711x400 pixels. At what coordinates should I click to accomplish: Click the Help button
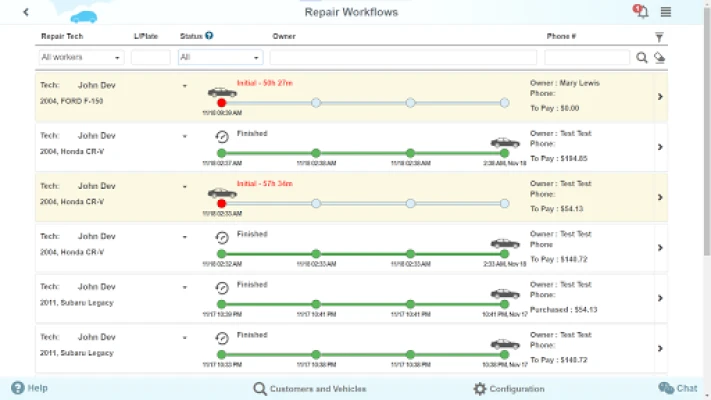29,388
